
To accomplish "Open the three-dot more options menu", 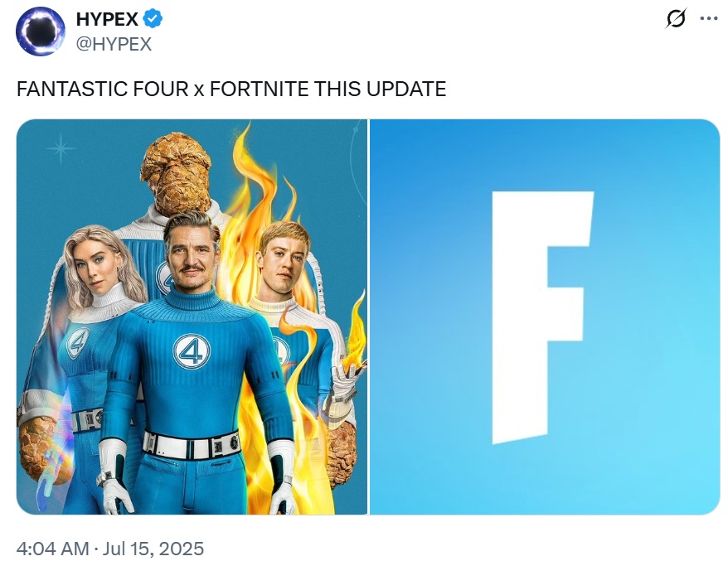I will (x=709, y=18).
